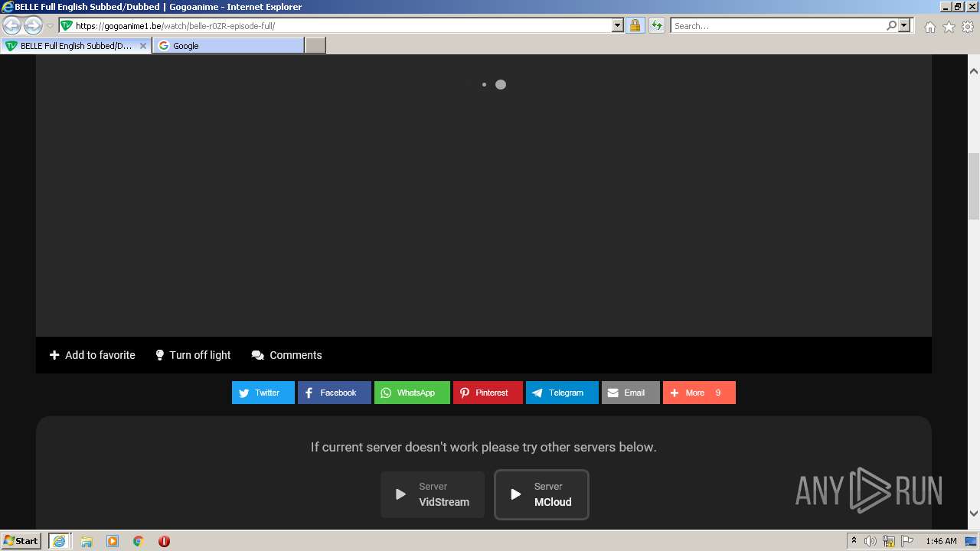Image resolution: width=980 pixels, height=551 pixels.
Task: Show hidden tray icons arrow
Action: pyautogui.click(x=854, y=540)
